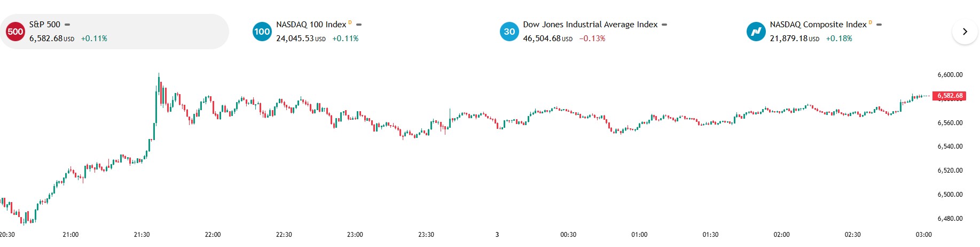Switch to the NASDAQ 100 Index tab
980x247 pixels.
point(311,25)
